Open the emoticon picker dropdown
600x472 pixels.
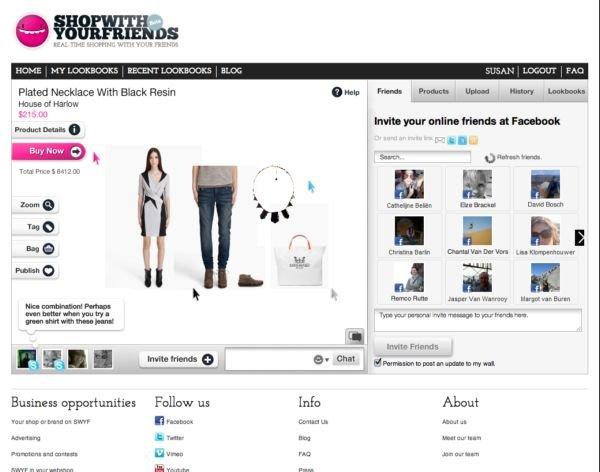pos(321,359)
